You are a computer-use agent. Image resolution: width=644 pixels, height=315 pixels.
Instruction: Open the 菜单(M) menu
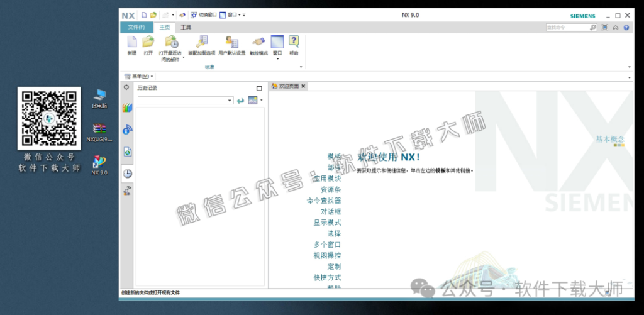pyautogui.click(x=139, y=76)
